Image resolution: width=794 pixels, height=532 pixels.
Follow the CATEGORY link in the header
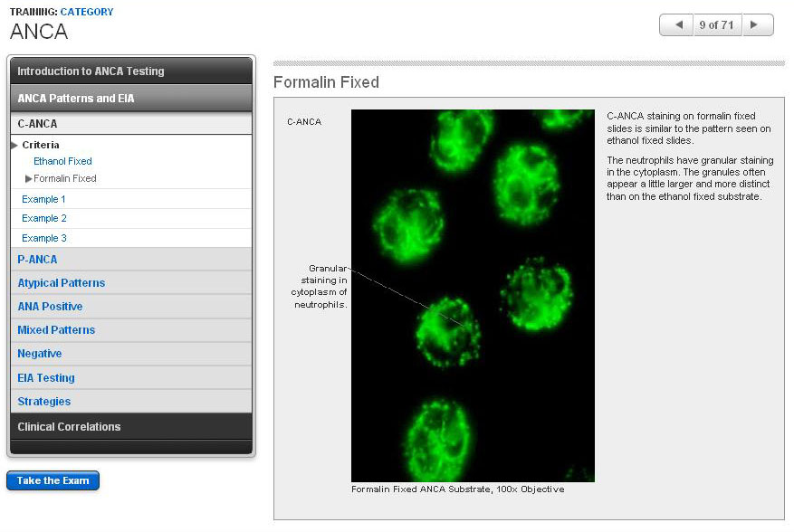click(x=87, y=12)
